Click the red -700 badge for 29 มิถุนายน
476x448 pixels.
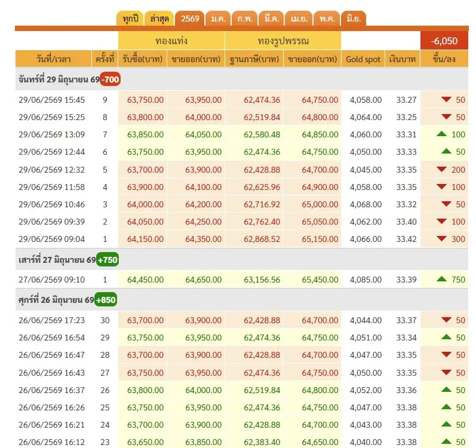pos(110,79)
